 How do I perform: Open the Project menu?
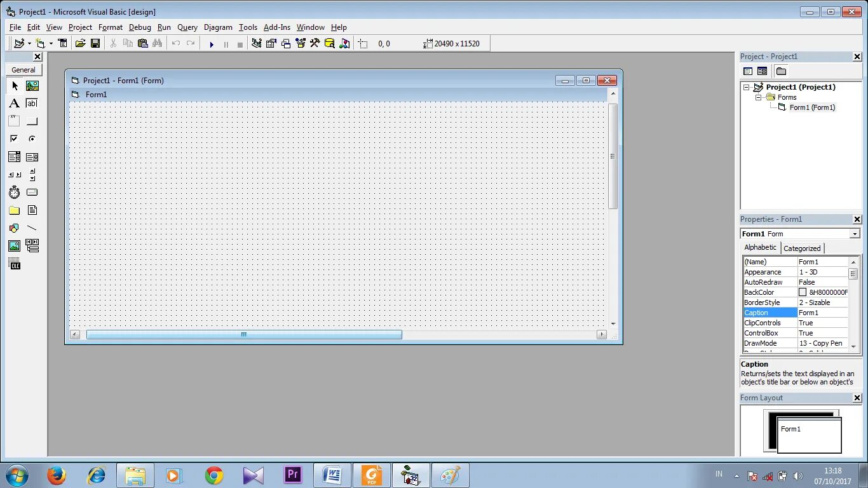[80, 27]
